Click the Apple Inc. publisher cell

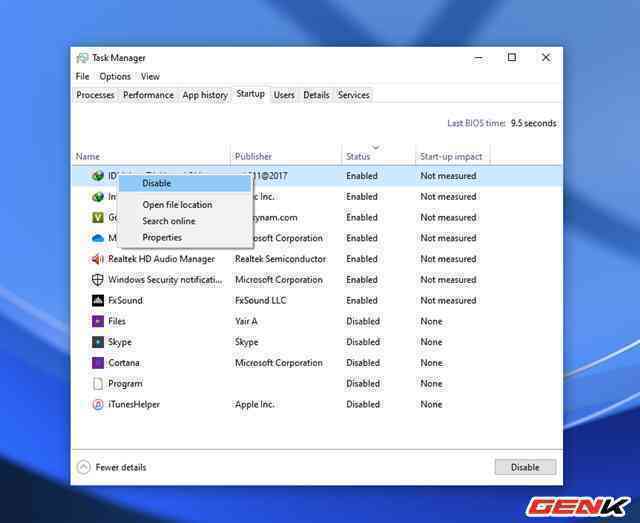coord(255,404)
